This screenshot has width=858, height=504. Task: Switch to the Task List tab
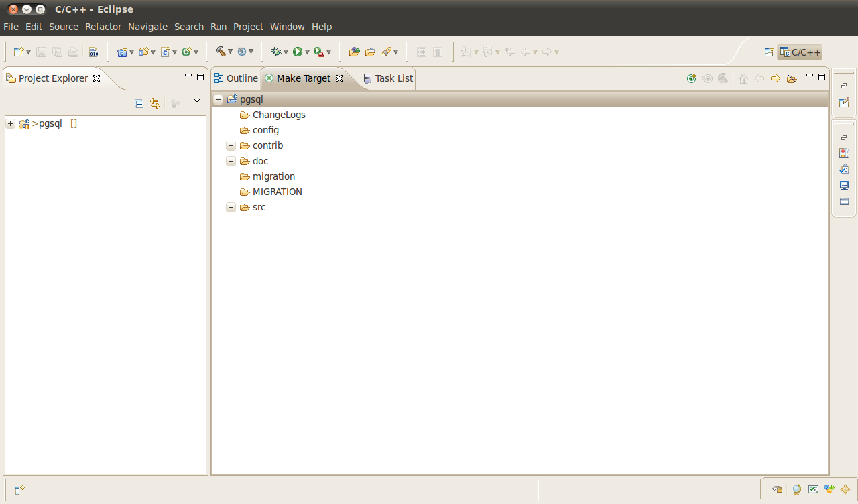[393, 78]
